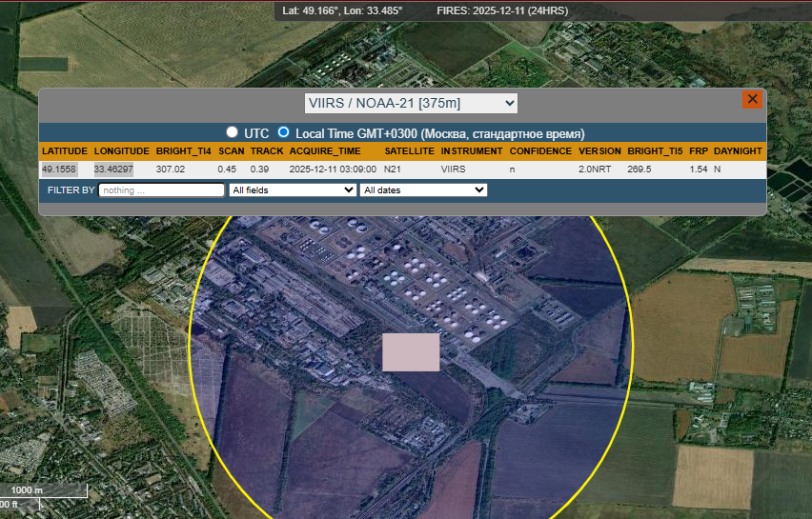
Task: Click the 1000 m map scale bar
Action: point(45,490)
